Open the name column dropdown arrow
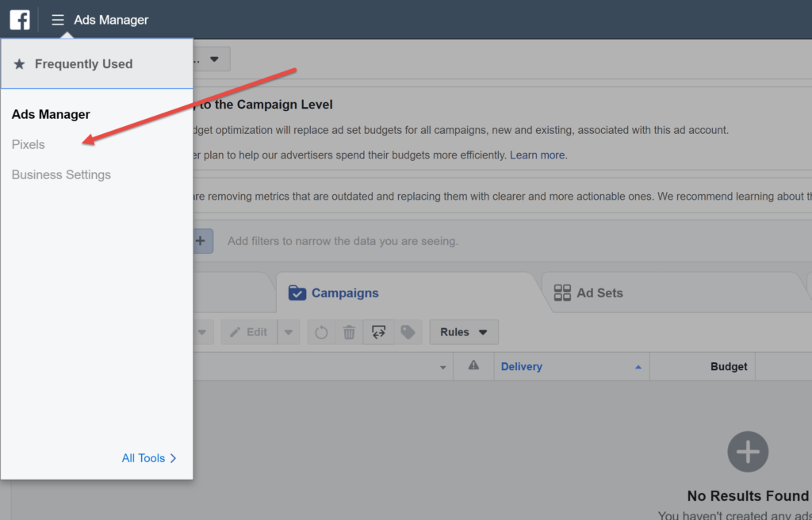812x520 pixels. [x=442, y=368]
